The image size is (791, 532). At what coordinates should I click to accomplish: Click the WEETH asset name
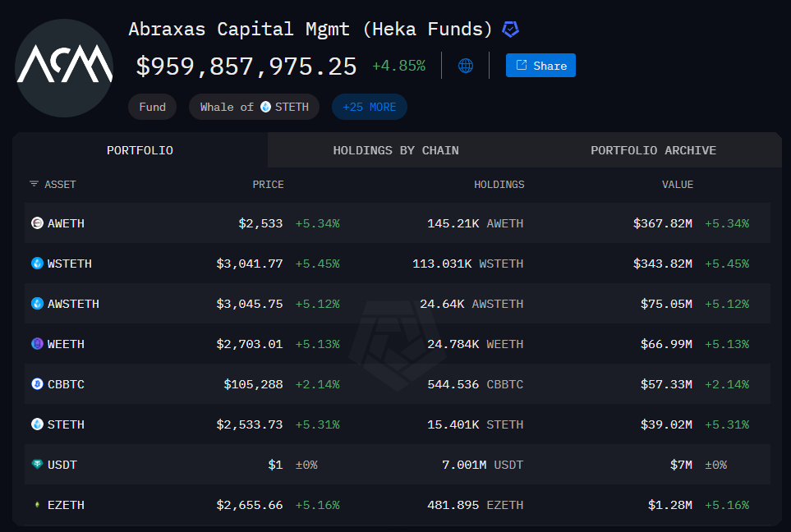pyautogui.click(x=66, y=345)
